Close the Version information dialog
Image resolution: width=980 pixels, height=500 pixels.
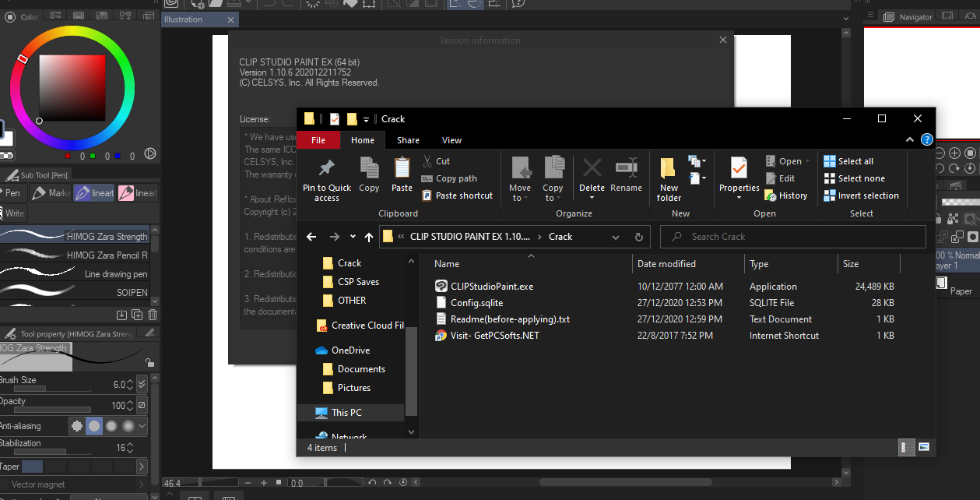coord(723,40)
